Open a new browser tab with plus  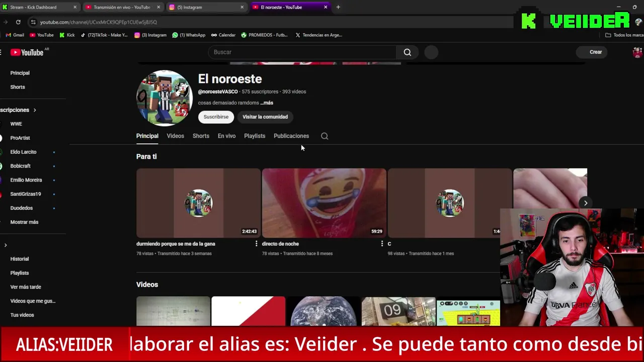[338, 7]
